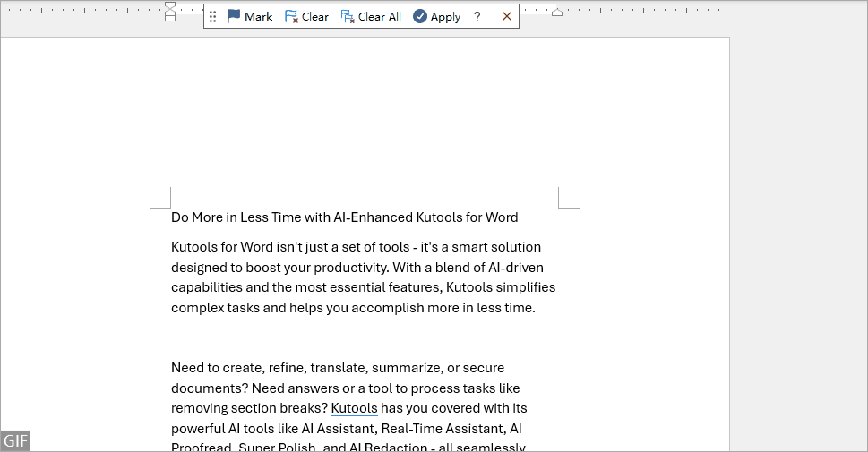
Task: Click the line 'Kutools for Word isn't just'
Action: [x=356, y=247]
